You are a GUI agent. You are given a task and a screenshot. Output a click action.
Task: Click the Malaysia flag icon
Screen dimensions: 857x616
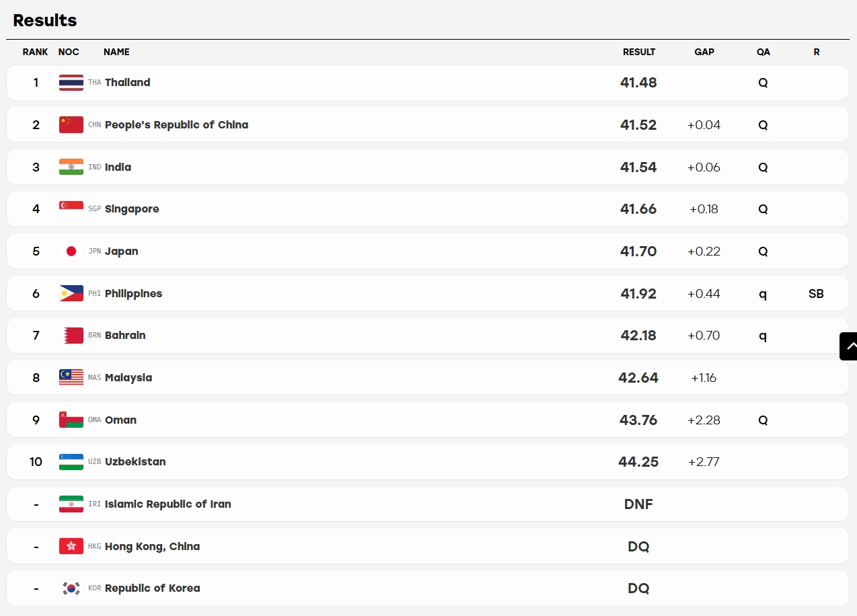coord(71,378)
